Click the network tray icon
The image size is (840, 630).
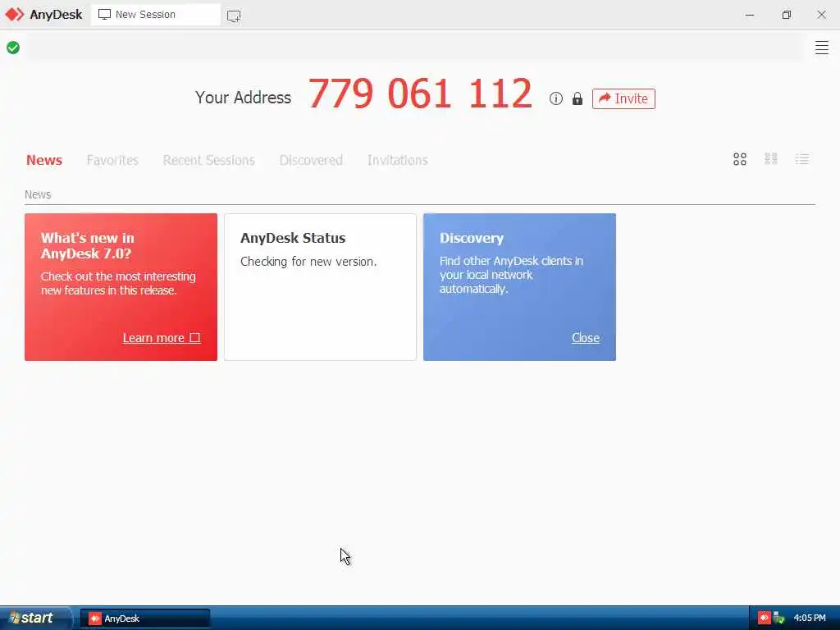[x=779, y=618]
